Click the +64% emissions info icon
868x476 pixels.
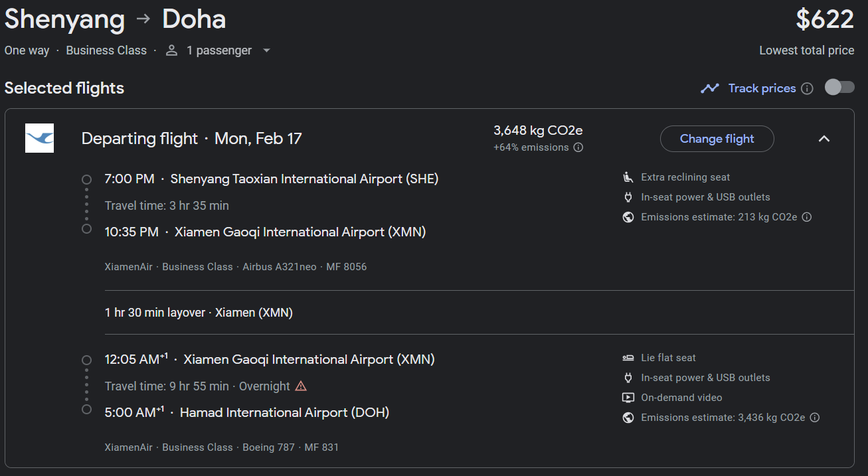578,147
